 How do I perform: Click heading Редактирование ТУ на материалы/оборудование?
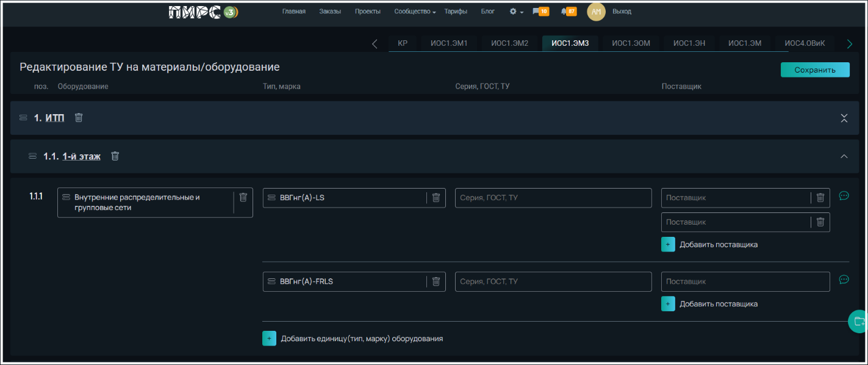point(149,67)
